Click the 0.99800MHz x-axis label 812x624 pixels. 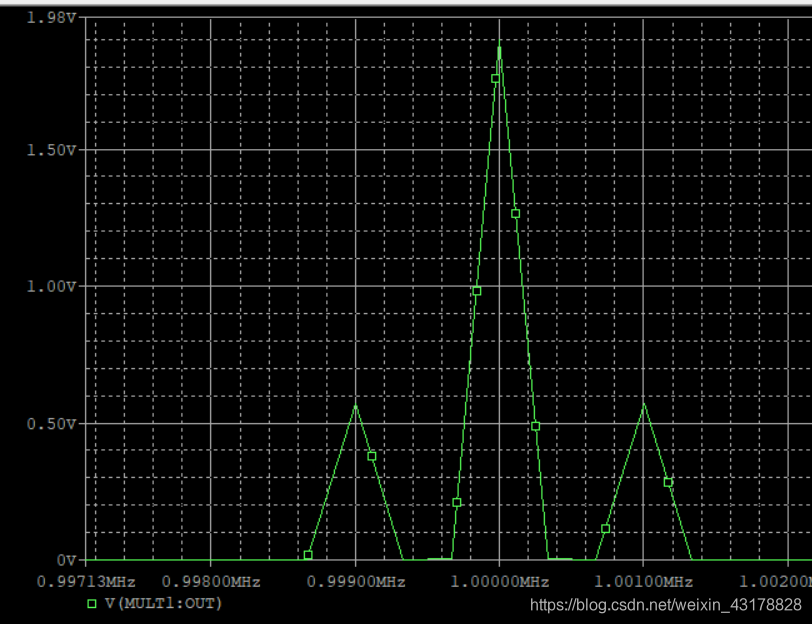211,582
